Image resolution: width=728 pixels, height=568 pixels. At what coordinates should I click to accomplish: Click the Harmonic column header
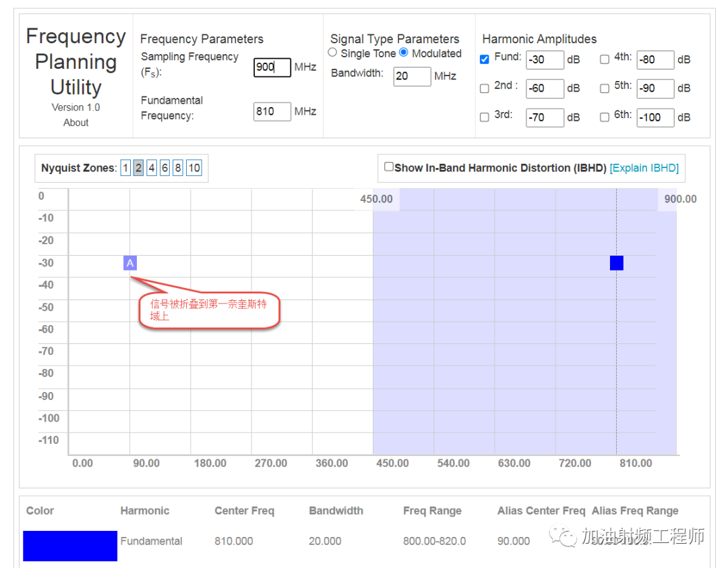pos(145,511)
